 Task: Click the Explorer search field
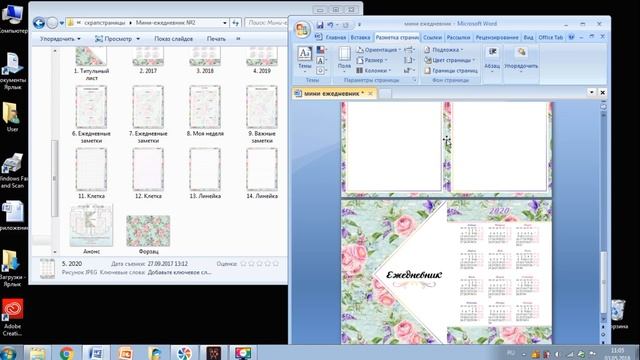267,23
